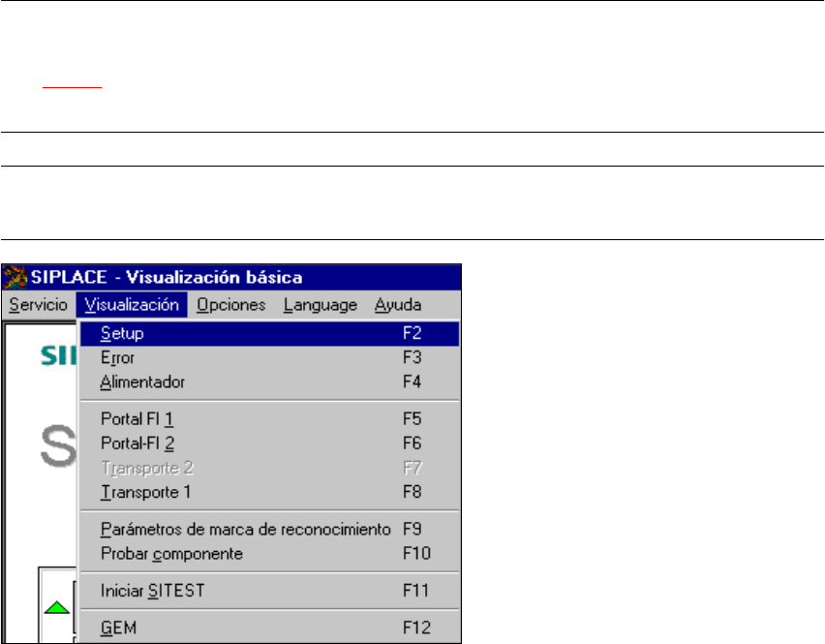
Task: Open the Ayuda menu
Action: 398,305
